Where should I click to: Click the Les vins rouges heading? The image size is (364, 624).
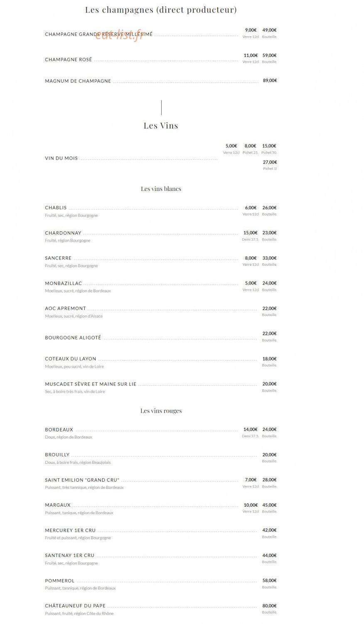[x=161, y=411]
